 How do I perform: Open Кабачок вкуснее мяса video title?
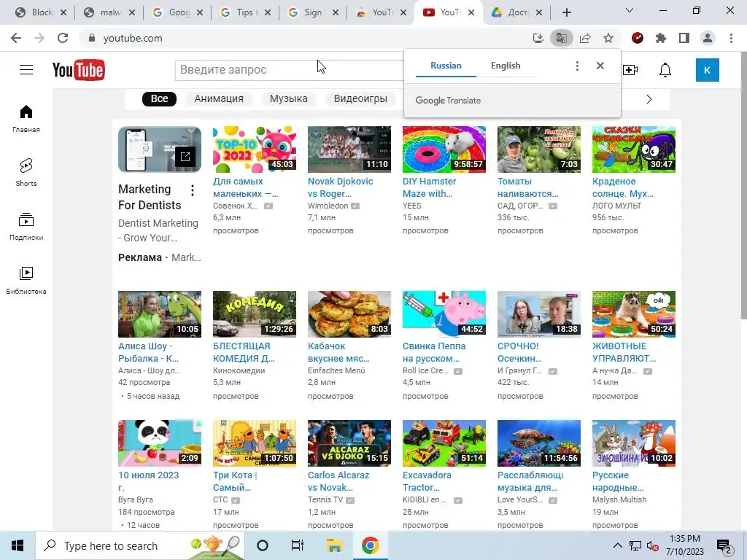[338, 352]
